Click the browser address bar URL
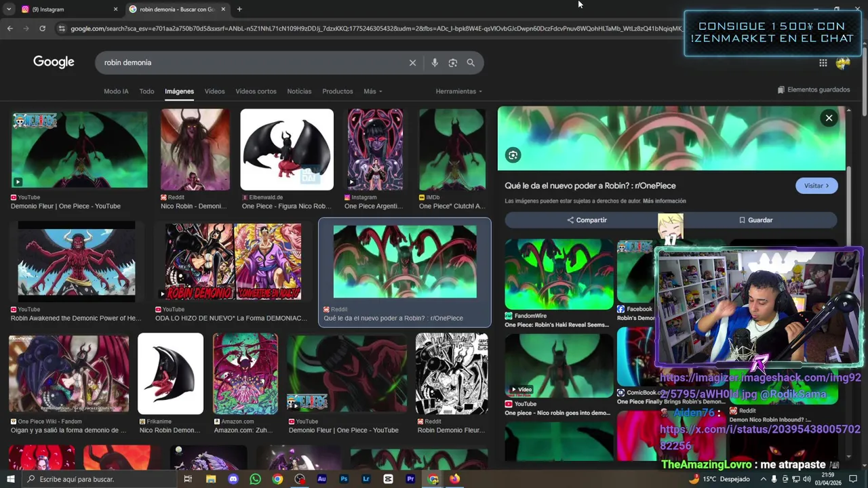The width and height of the screenshot is (868, 488). (376, 28)
